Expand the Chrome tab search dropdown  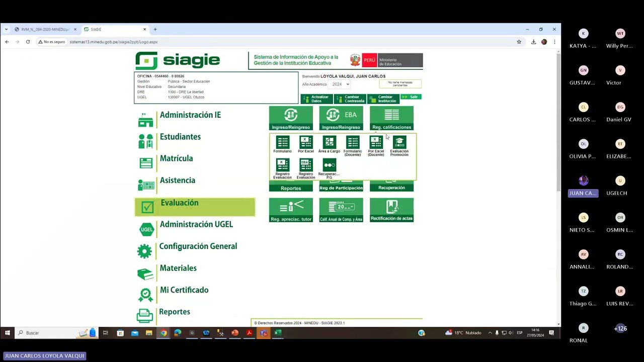coord(6,29)
